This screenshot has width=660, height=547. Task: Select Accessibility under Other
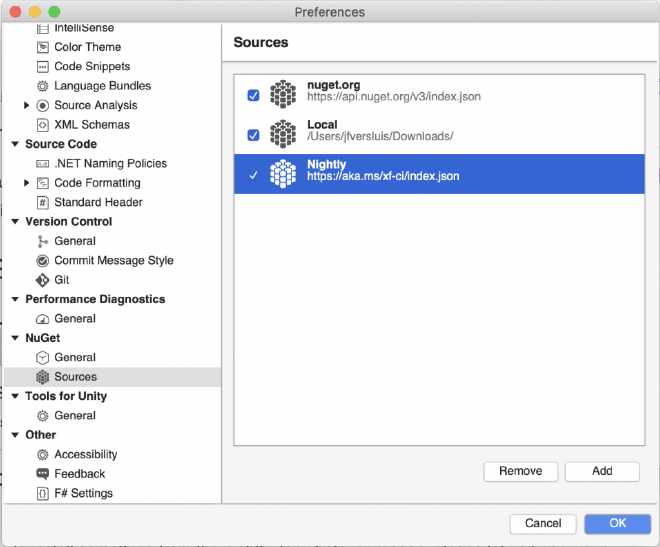click(86, 455)
